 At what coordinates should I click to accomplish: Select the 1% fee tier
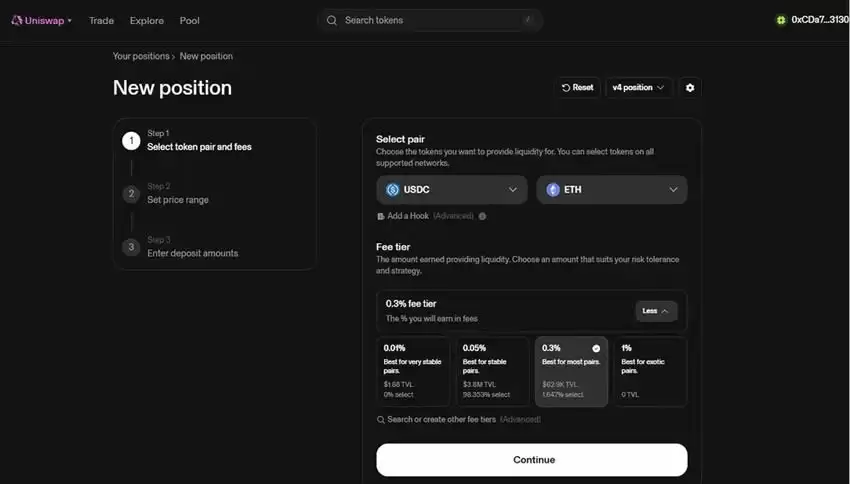click(651, 371)
